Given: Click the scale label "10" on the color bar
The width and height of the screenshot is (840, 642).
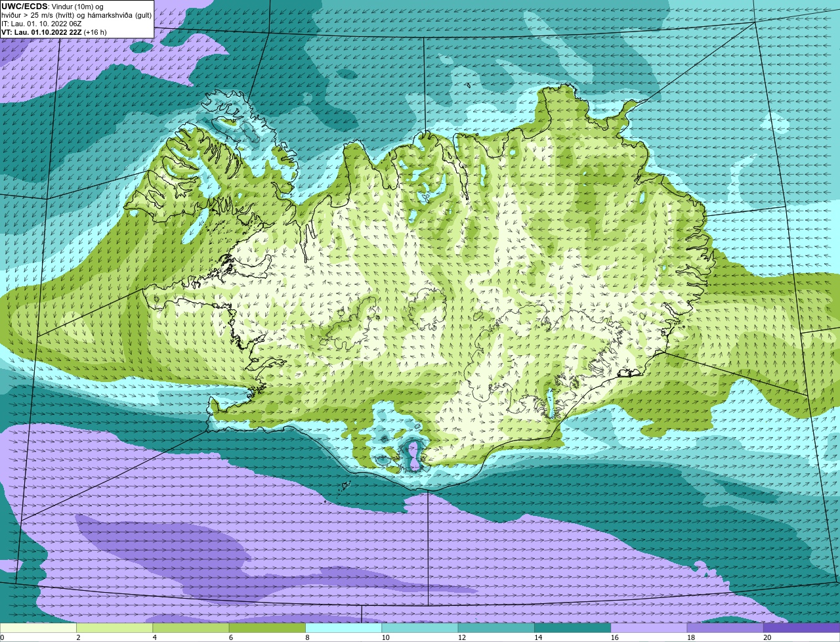Looking at the screenshot, I should pyautogui.click(x=385, y=637).
